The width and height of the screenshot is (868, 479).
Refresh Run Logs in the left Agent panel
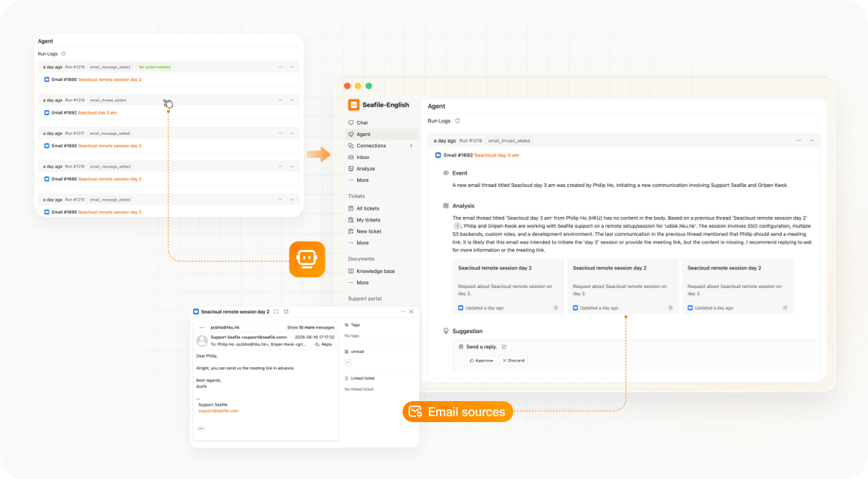pyautogui.click(x=64, y=54)
